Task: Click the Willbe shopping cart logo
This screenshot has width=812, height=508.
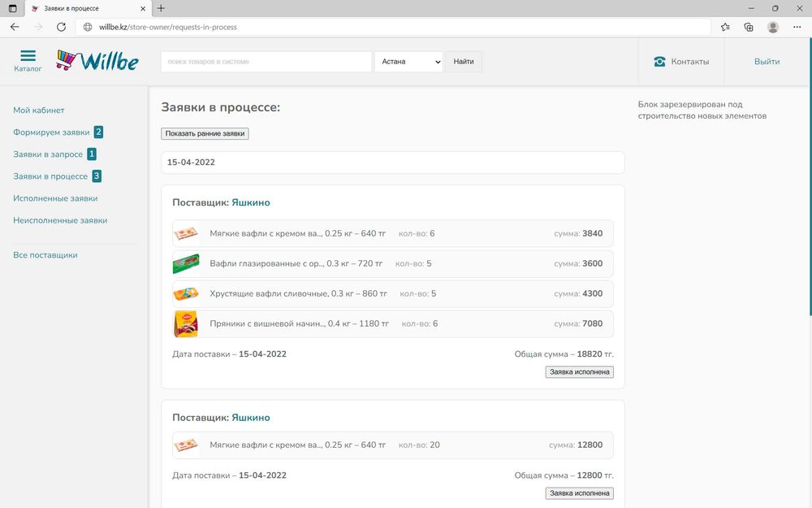Action: point(97,61)
